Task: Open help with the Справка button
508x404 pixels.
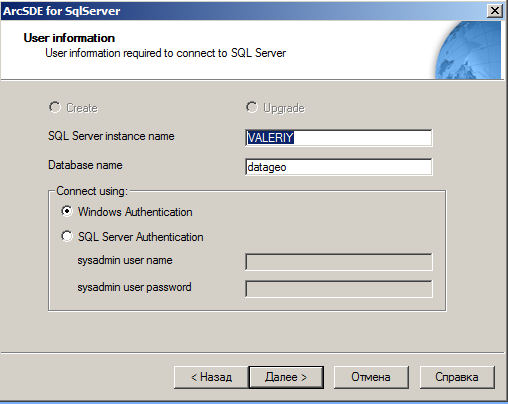Action: pyautogui.click(x=457, y=377)
